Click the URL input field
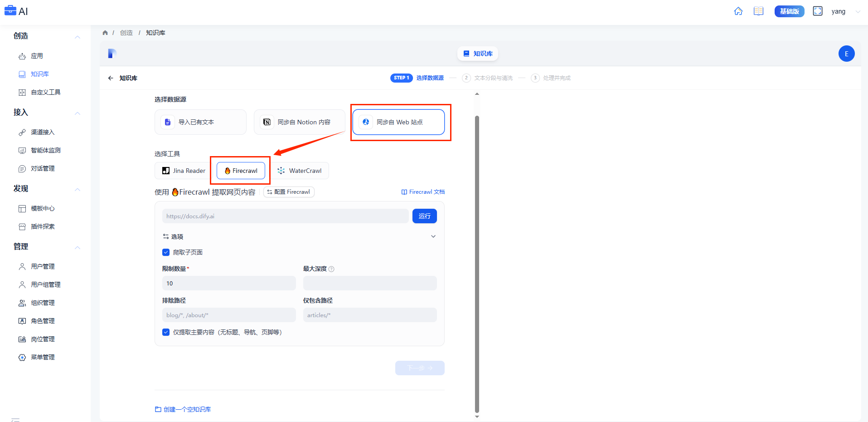Image resolution: width=868 pixels, height=422 pixels. point(285,216)
